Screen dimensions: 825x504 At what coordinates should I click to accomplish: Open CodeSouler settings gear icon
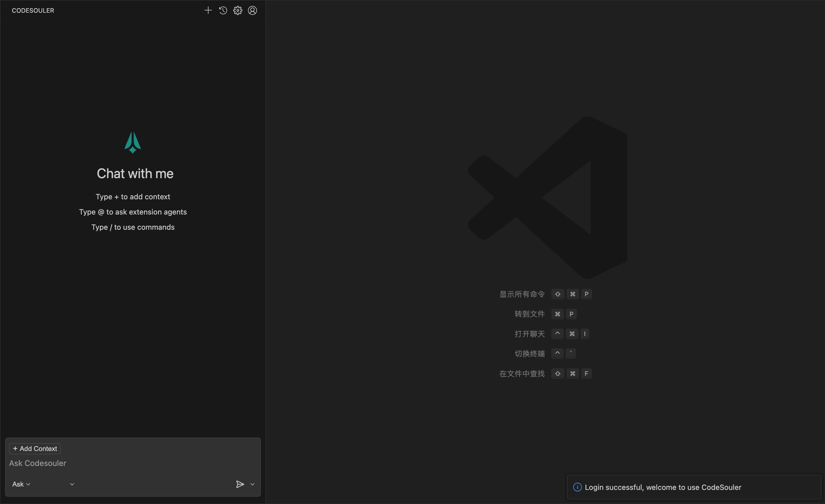(238, 10)
